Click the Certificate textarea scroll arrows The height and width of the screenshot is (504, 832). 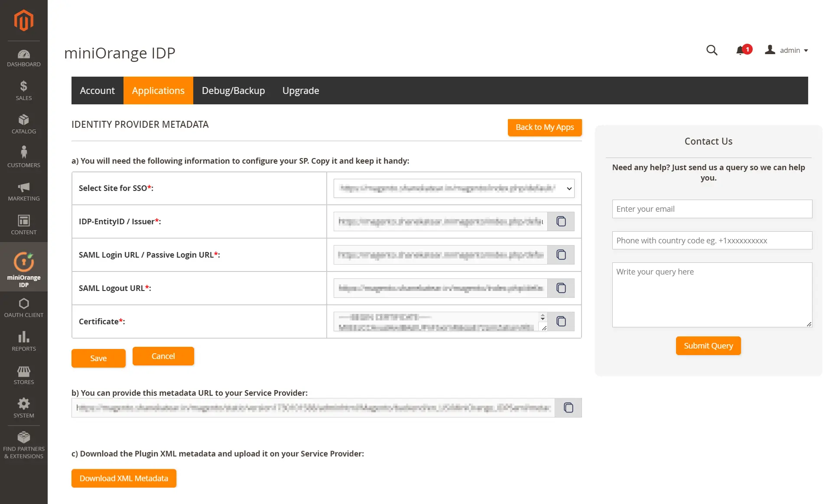click(543, 317)
